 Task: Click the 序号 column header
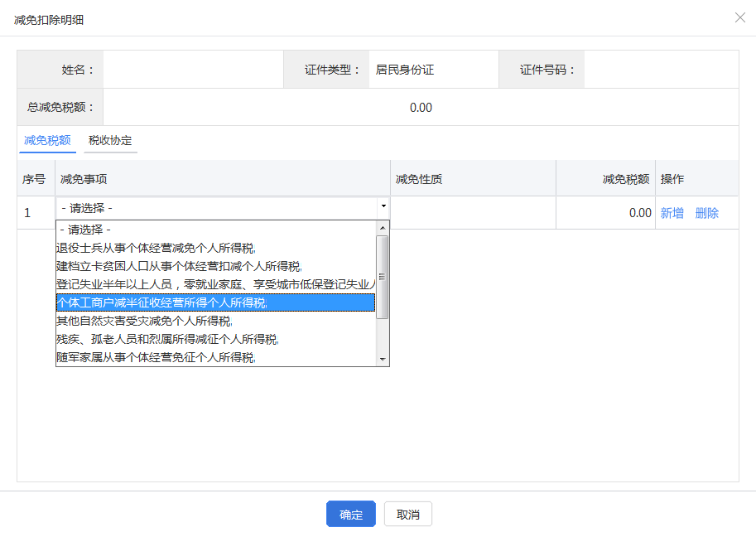pos(36,179)
